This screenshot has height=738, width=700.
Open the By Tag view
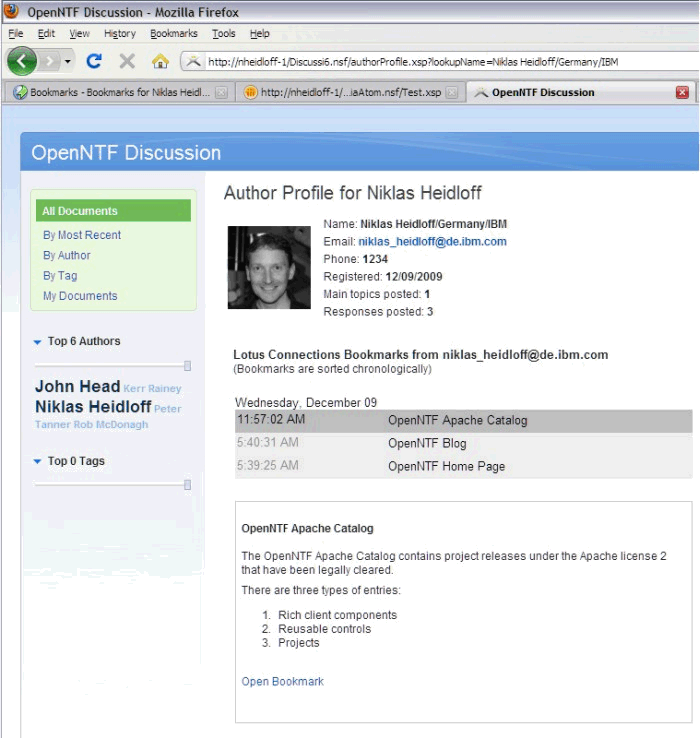pos(60,275)
